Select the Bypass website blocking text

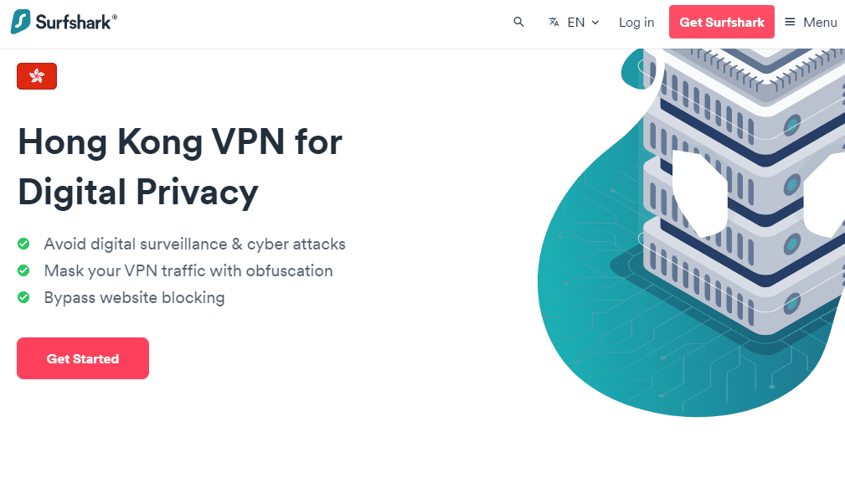point(134,297)
